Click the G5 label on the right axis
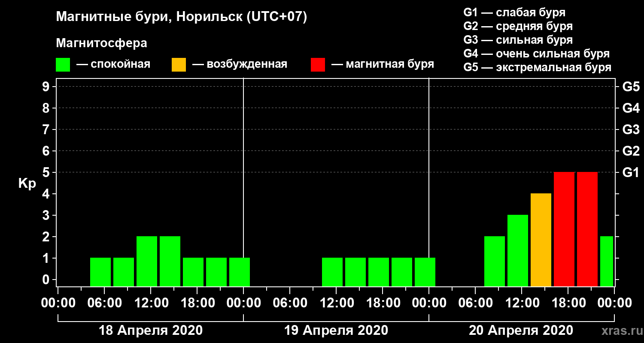The width and height of the screenshot is (644, 343). (631, 87)
